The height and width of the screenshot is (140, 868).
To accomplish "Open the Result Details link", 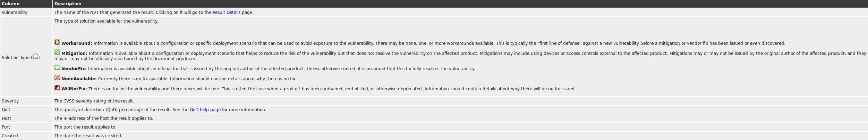I will coord(226,13).
